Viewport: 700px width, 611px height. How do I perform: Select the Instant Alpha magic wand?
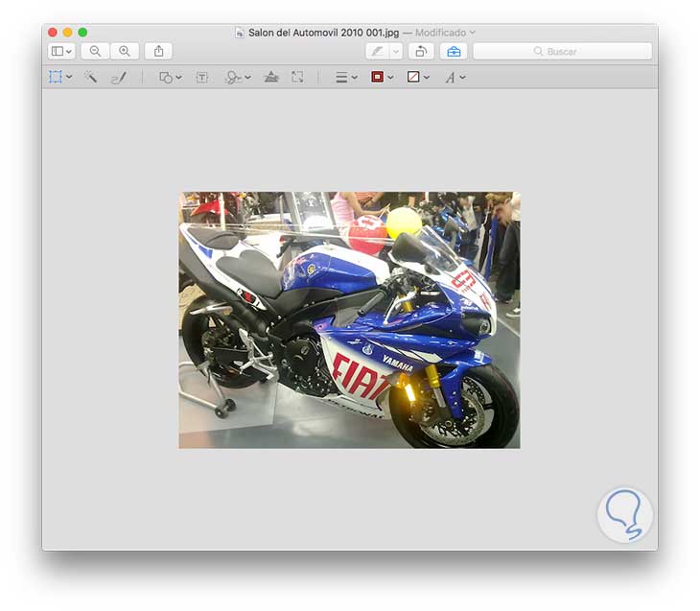click(91, 77)
